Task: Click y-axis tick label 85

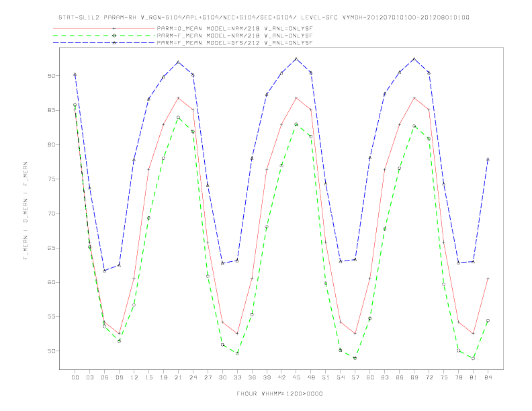Action: (x=51, y=110)
